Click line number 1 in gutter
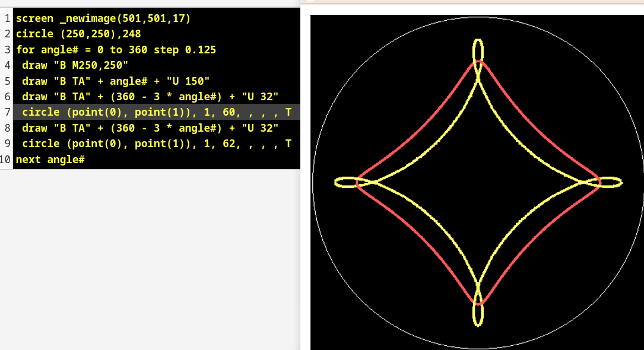The image size is (644, 350). click(x=7, y=18)
